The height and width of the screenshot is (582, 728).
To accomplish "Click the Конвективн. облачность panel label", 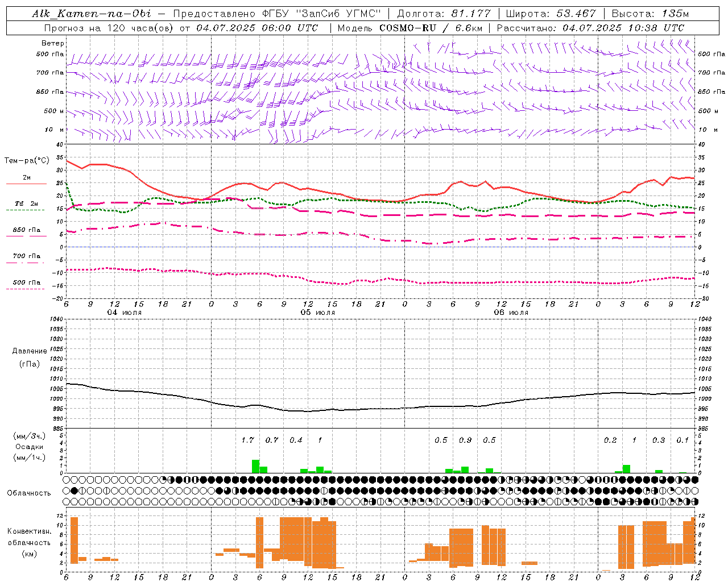I will [x=30, y=537].
